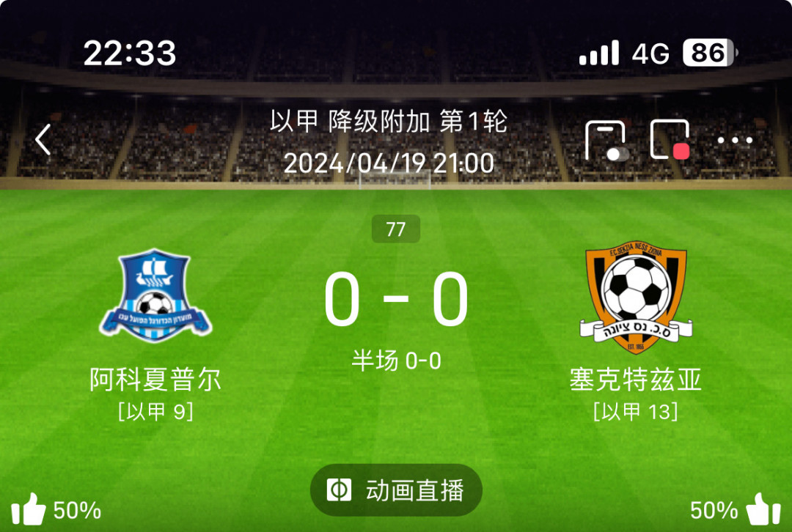
Task: Tap the orange Sektzia Ness Ziona crest
Action: pos(636,297)
